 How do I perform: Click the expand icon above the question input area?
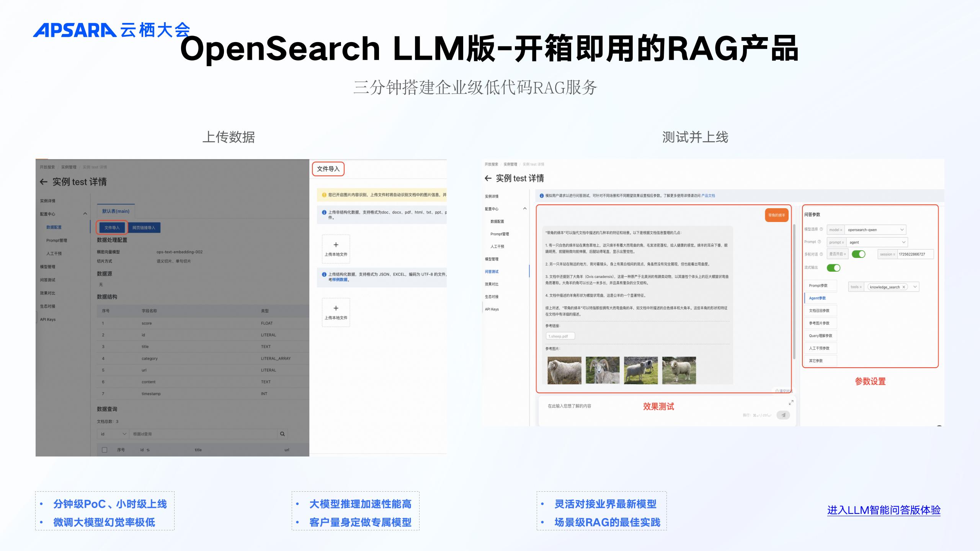pos(791,403)
